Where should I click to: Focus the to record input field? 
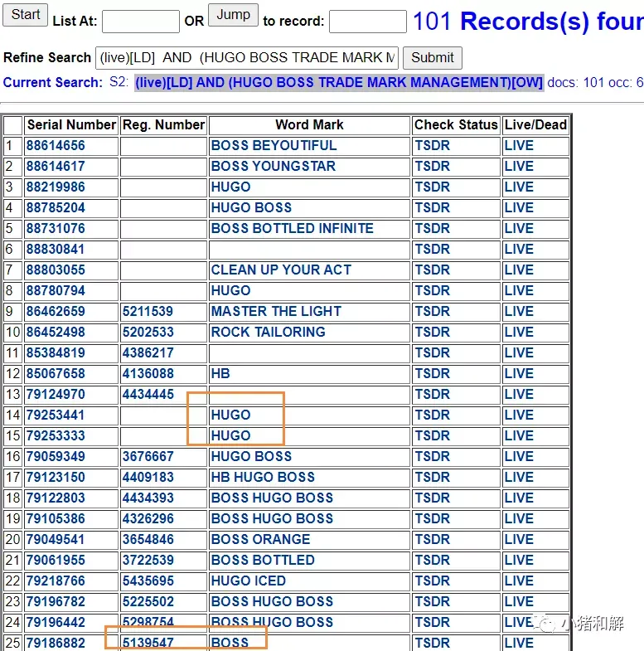[x=368, y=22]
